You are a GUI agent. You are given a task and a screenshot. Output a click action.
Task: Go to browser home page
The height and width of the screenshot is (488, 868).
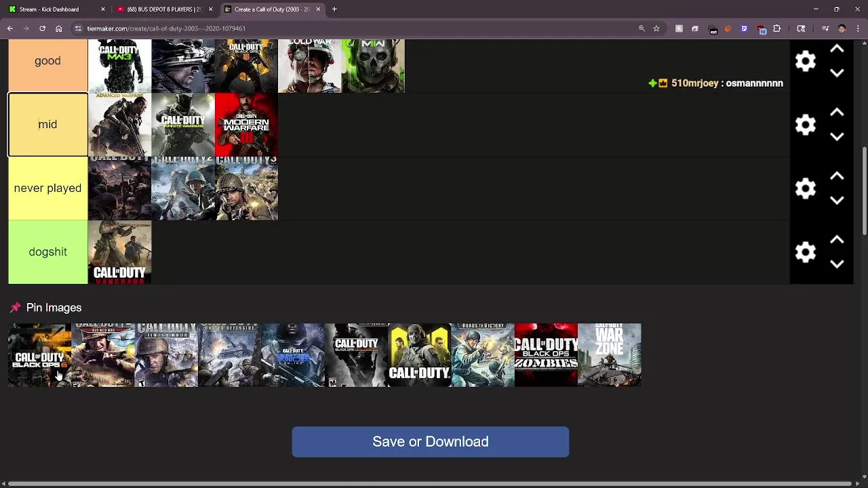click(59, 28)
